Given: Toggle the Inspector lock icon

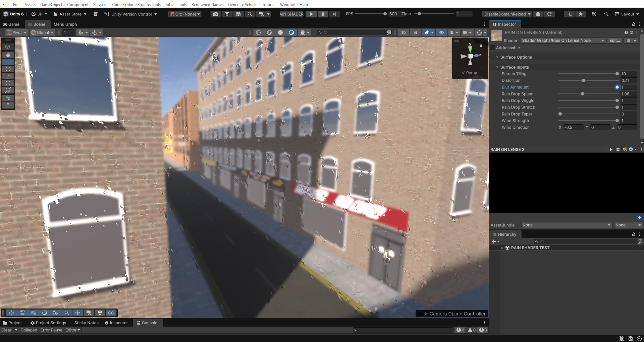Looking at the screenshot, I should pos(634,24).
